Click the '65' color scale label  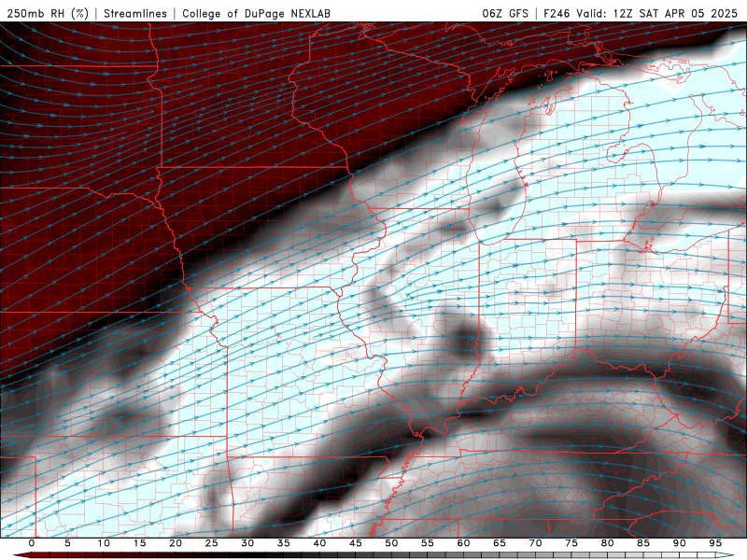click(x=500, y=543)
